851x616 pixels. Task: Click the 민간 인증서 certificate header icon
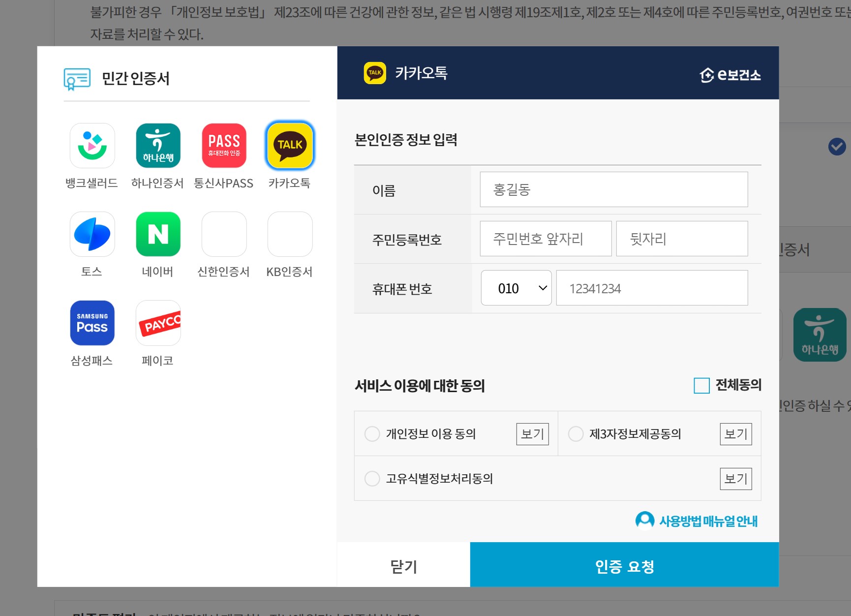pos(77,79)
